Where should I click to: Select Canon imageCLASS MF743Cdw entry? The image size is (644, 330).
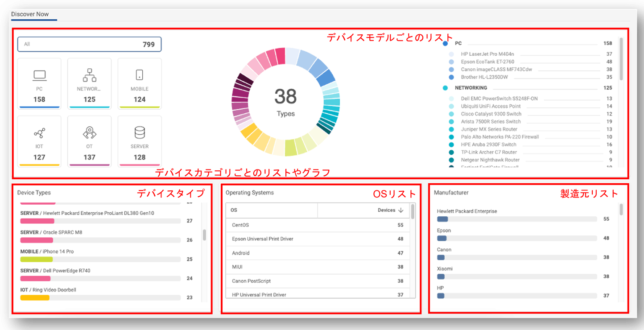pos(530,69)
